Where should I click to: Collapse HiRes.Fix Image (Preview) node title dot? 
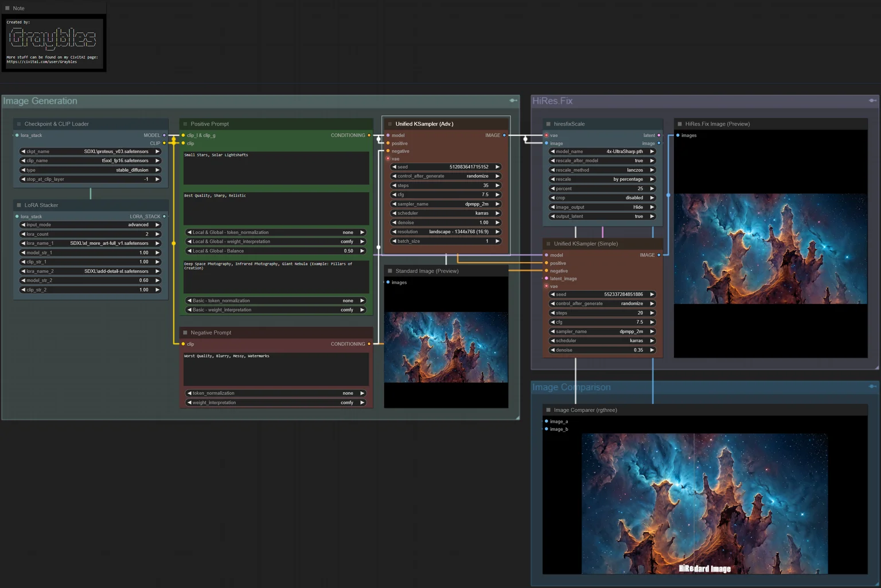tap(680, 124)
